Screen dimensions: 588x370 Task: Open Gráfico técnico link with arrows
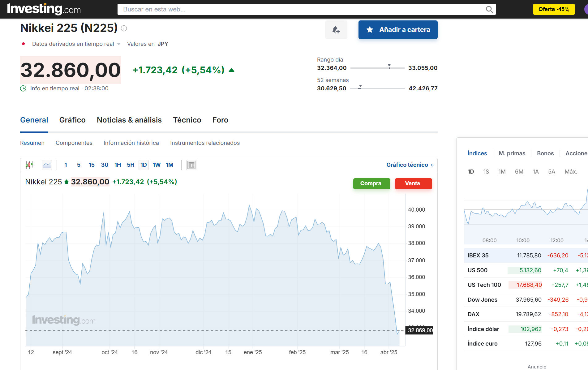(410, 165)
